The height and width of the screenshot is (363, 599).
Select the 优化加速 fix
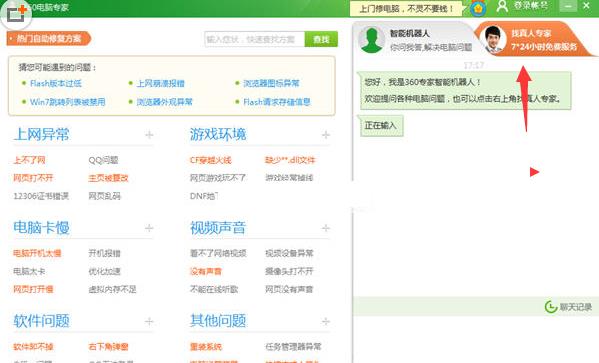pyautogui.click(x=105, y=272)
